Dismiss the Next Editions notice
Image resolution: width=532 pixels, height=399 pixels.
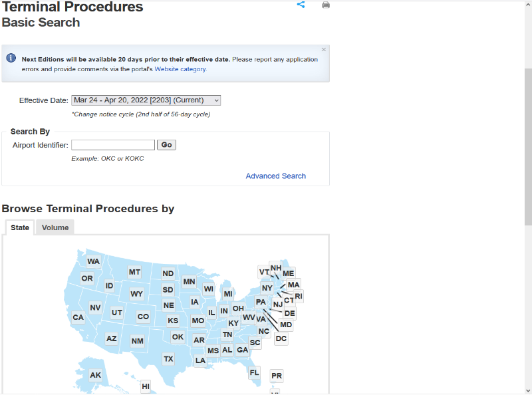324,50
